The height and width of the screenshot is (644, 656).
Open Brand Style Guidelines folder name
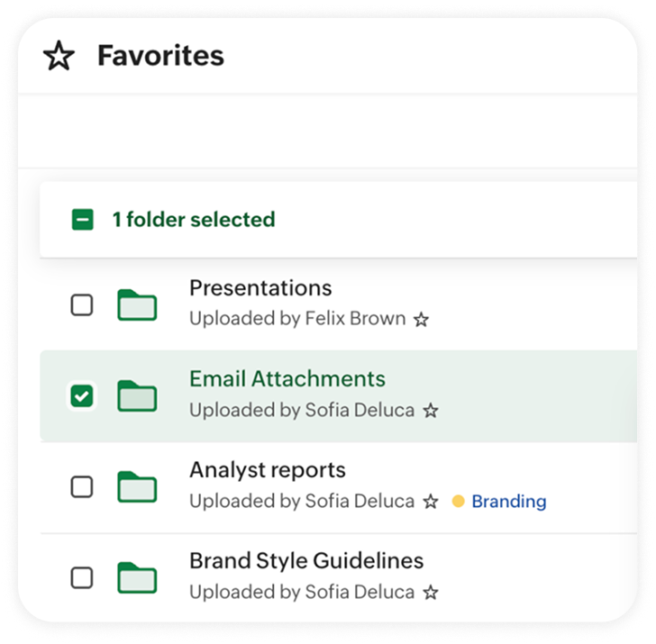tap(305, 561)
